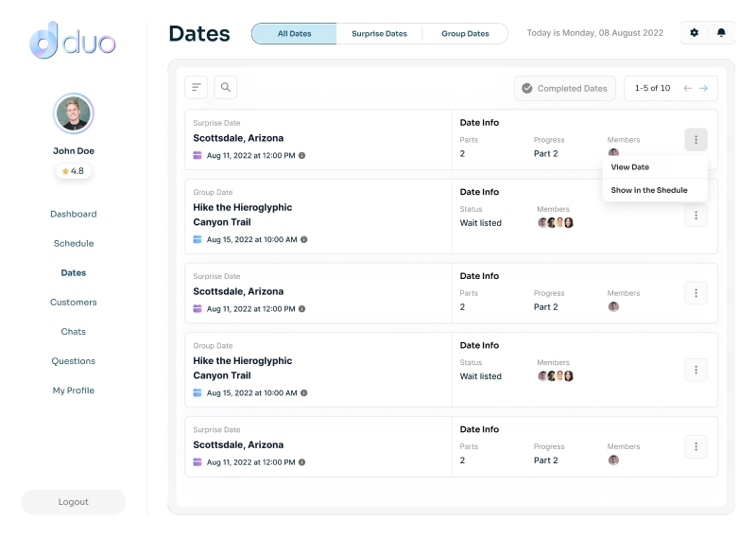Go to previous page arrow
756x538 pixels.
click(687, 89)
